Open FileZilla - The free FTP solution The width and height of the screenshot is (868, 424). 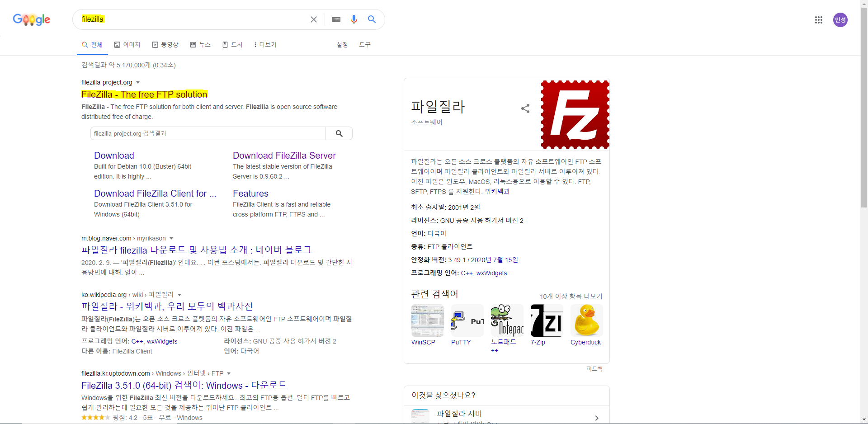click(x=144, y=94)
